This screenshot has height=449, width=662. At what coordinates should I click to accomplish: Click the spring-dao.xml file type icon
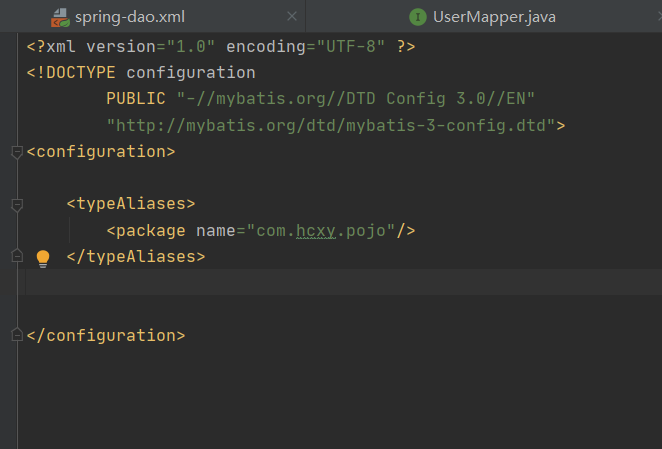coord(61,17)
